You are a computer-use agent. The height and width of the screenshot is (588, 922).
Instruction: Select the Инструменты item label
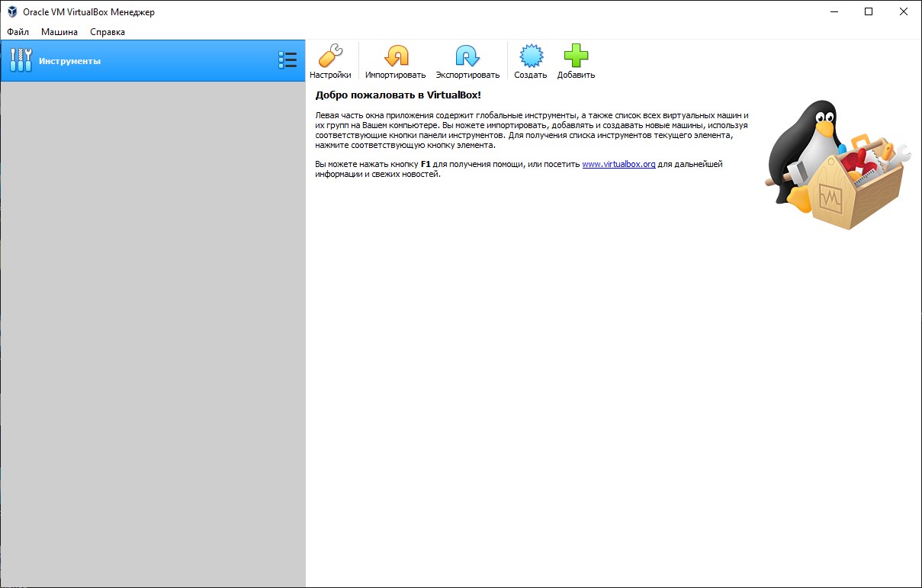tap(69, 61)
